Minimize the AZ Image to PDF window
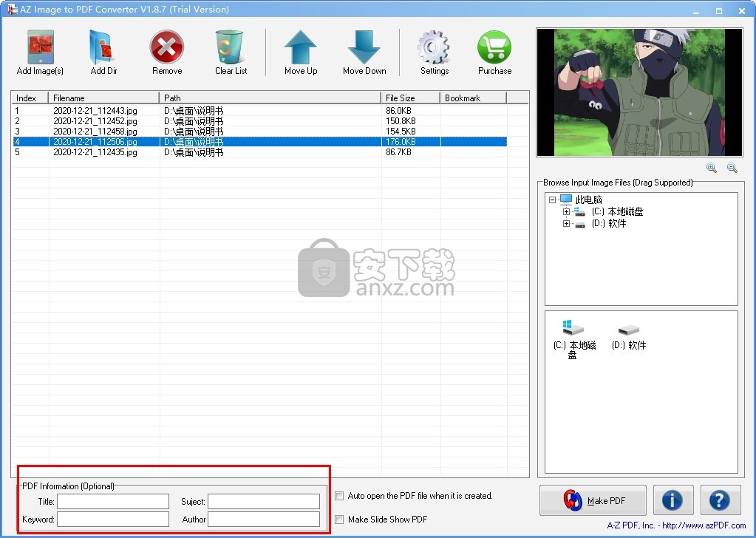 tap(696, 10)
